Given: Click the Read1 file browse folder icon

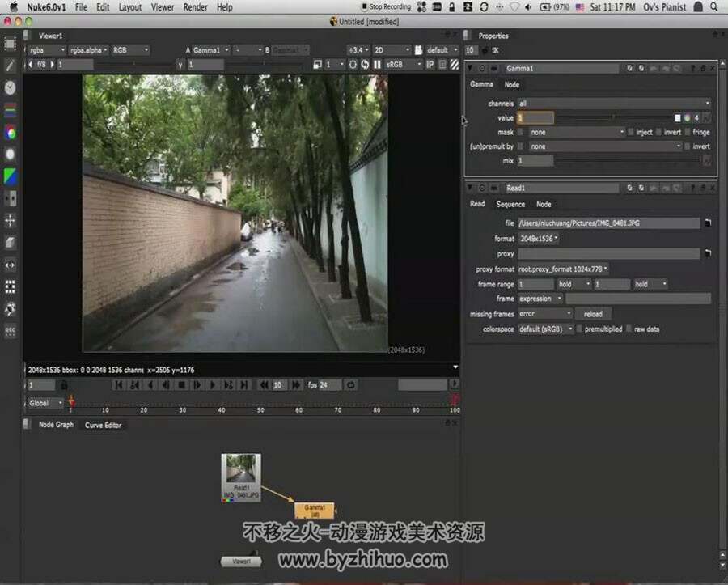Looking at the screenshot, I should [708, 223].
